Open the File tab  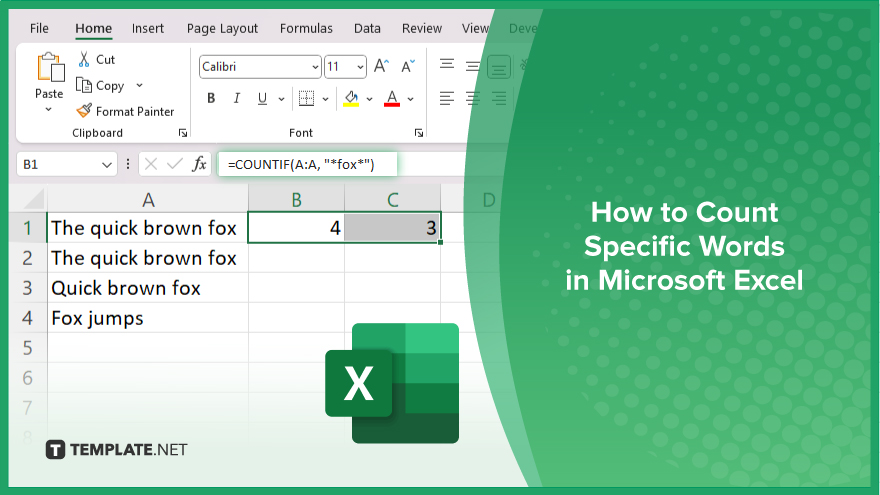point(39,28)
